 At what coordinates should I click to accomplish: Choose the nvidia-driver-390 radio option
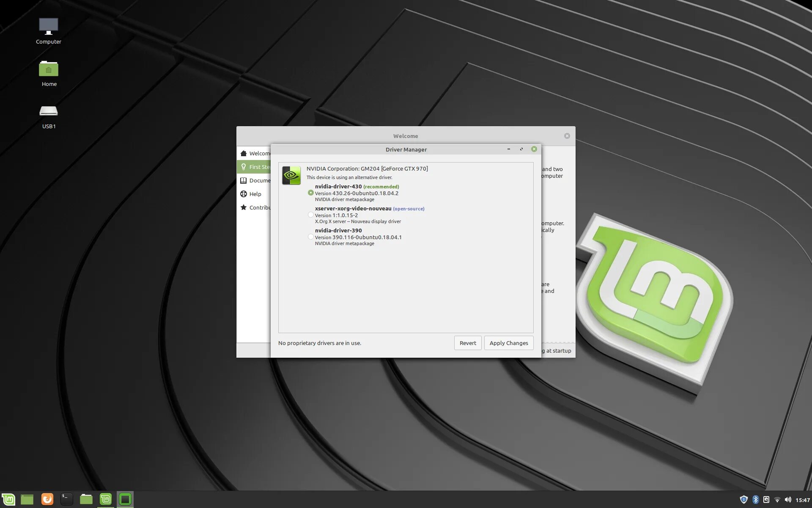(311, 237)
